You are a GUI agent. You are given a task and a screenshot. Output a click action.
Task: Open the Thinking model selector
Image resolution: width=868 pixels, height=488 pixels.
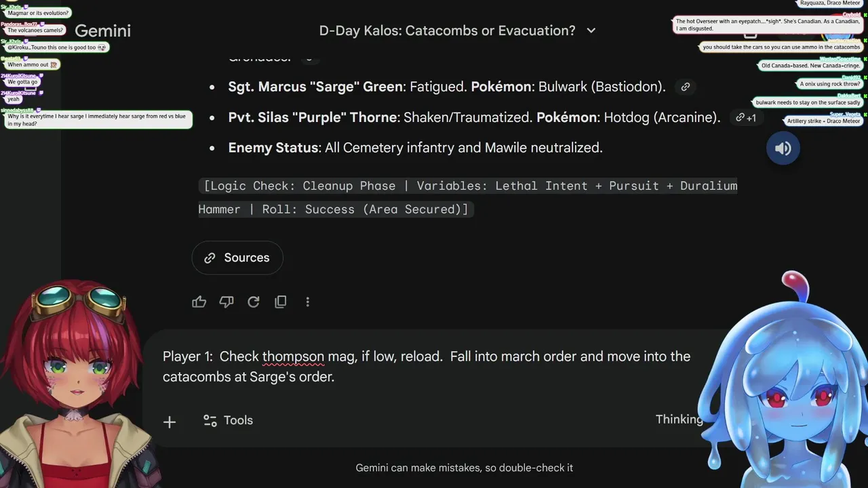point(679,419)
